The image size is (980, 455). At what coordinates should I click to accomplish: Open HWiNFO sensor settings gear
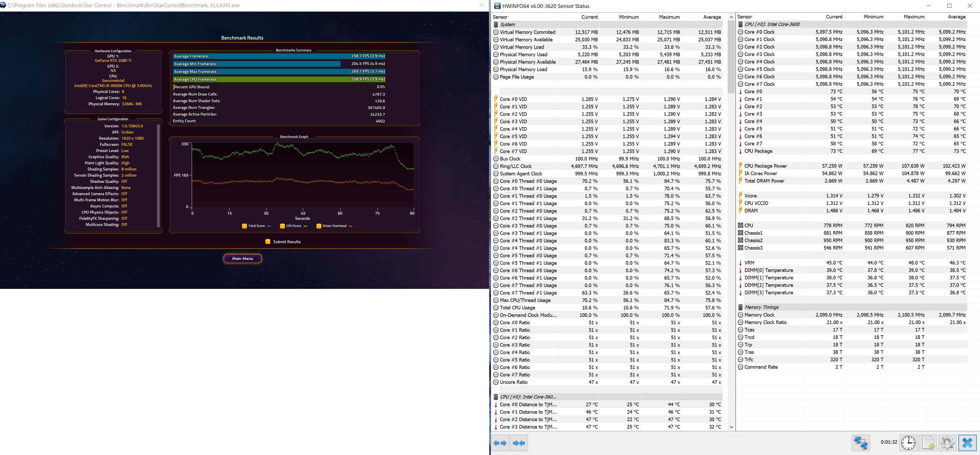(947, 443)
